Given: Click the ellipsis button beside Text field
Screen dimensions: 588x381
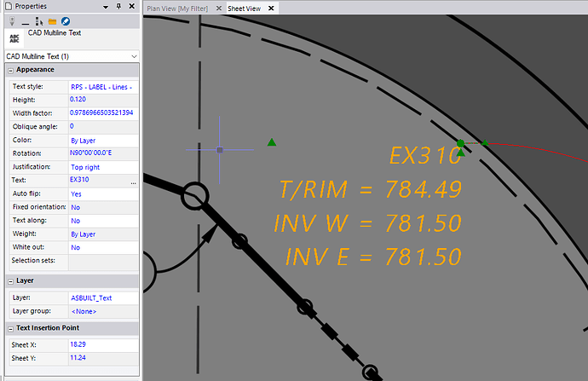Looking at the screenshot, I should (134, 182).
